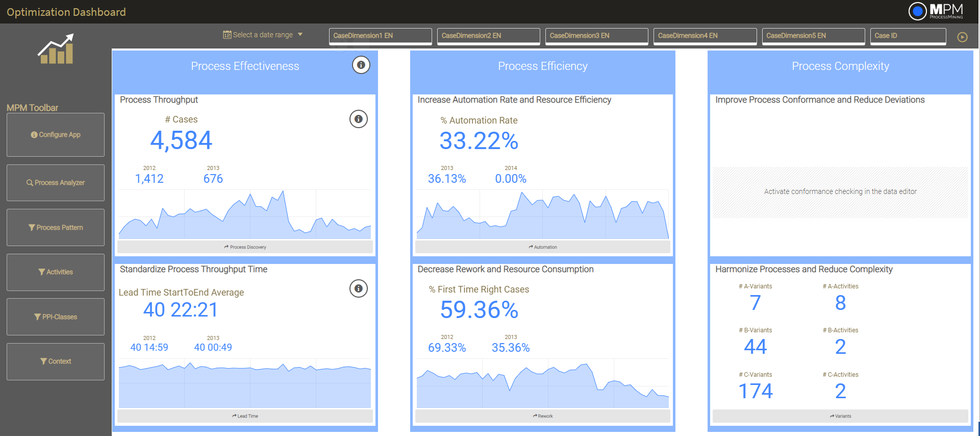The image size is (980, 436).
Task: Click the growth chart icon in sidebar
Action: [x=56, y=49]
